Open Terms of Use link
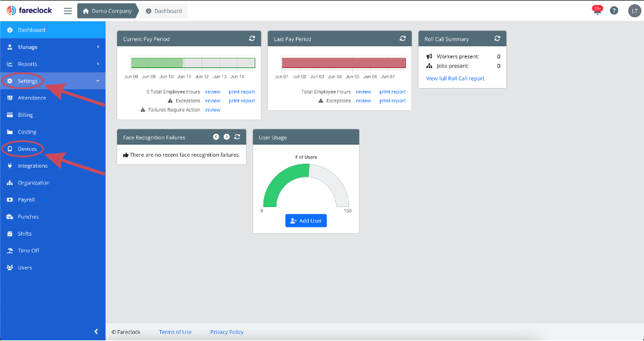The width and height of the screenshot is (644, 341). (175, 332)
